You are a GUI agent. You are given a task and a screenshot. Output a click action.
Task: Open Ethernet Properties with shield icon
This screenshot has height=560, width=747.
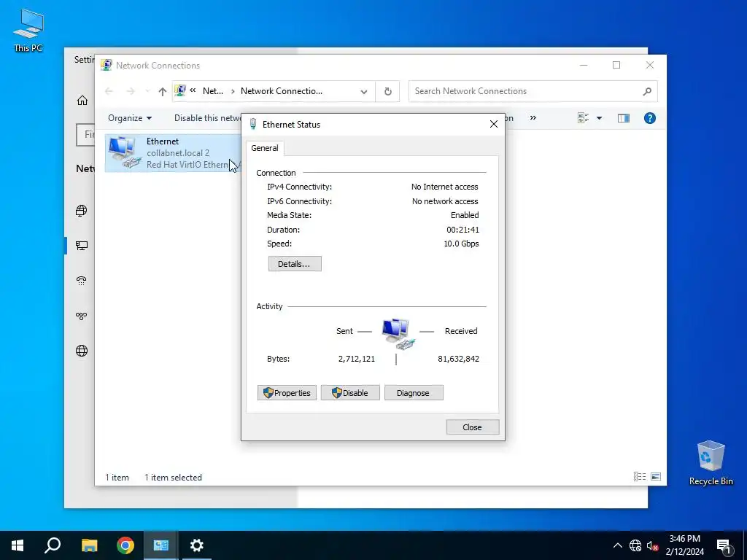287,393
